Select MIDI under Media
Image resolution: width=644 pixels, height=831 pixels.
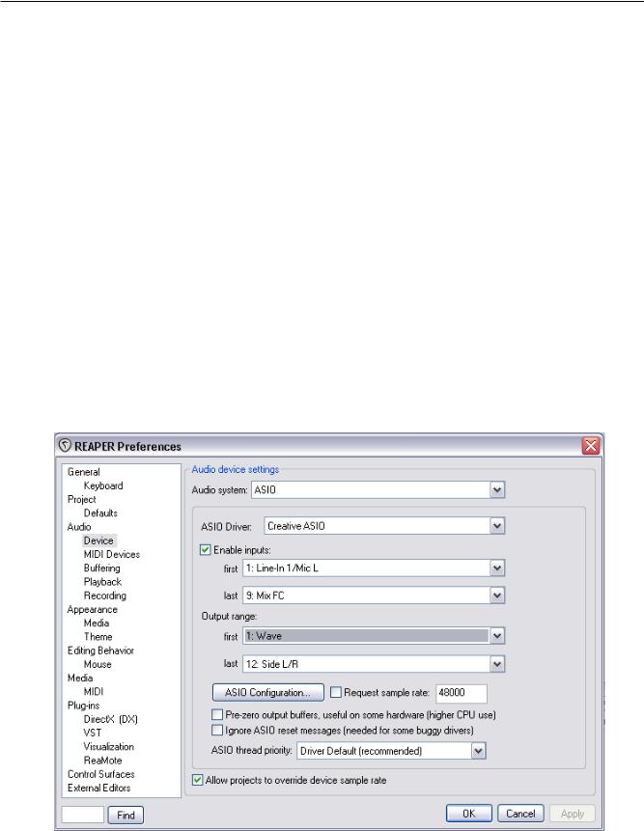coord(94,692)
